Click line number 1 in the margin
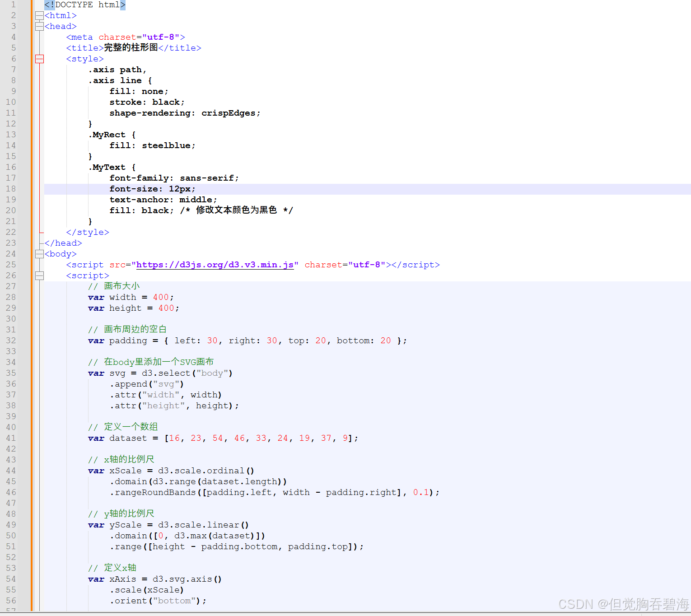The height and width of the screenshot is (616, 691). pyautogui.click(x=14, y=5)
